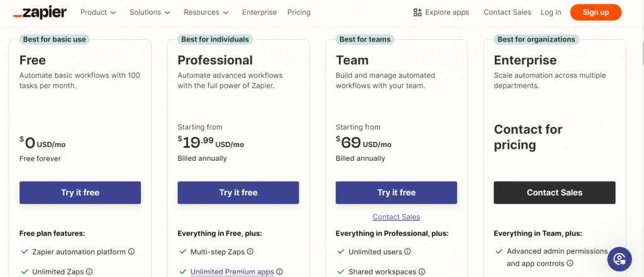Click info icon next to Unlimited users
644x277 pixels.
(x=408, y=252)
